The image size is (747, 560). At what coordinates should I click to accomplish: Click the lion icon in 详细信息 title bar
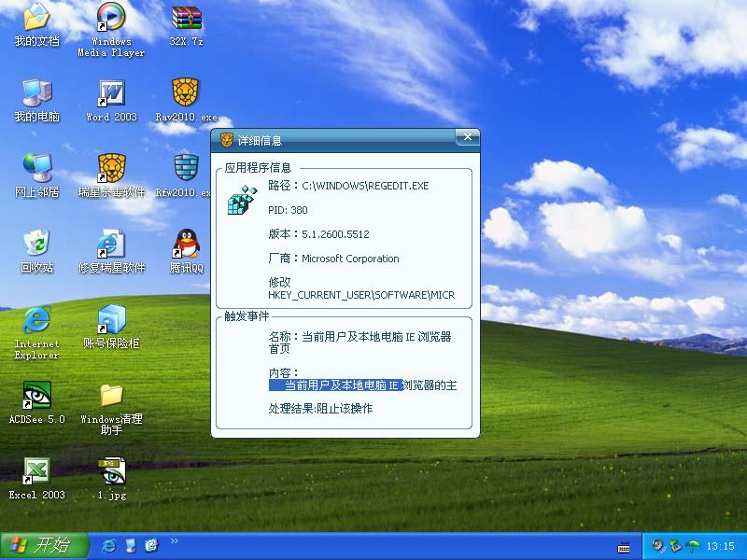[x=227, y=140]
